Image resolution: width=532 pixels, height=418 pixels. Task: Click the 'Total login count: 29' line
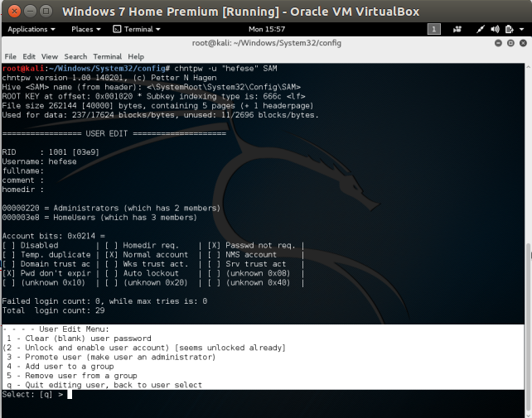coord(53,310)
